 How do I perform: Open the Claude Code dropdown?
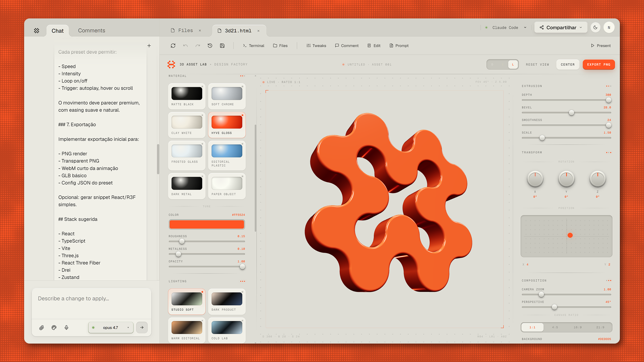click(x=506, y=27)
